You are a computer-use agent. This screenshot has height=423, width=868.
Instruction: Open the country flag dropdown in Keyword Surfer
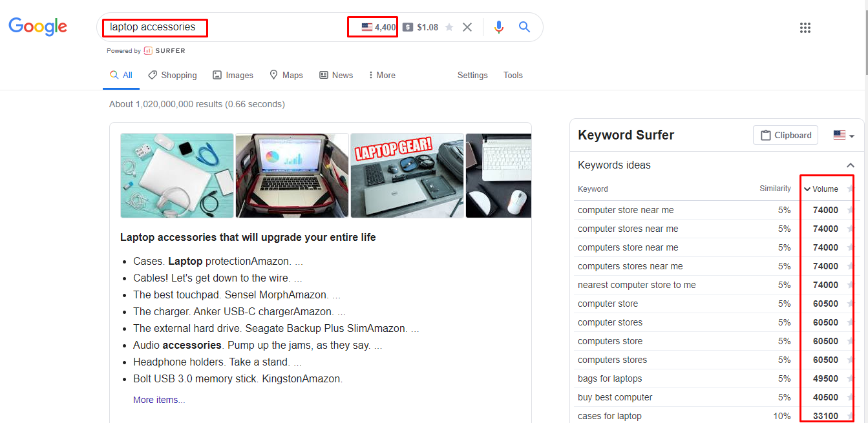843,135
